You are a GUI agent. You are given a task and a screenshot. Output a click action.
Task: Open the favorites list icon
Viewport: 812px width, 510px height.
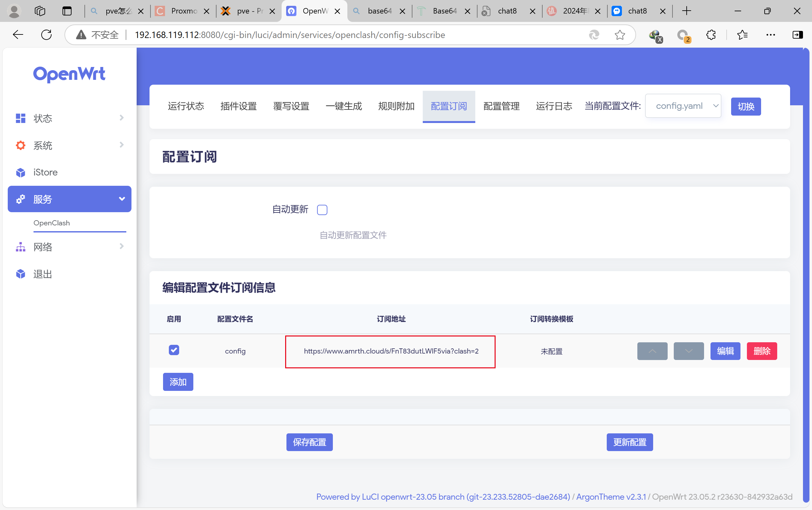tap(742, 35)
